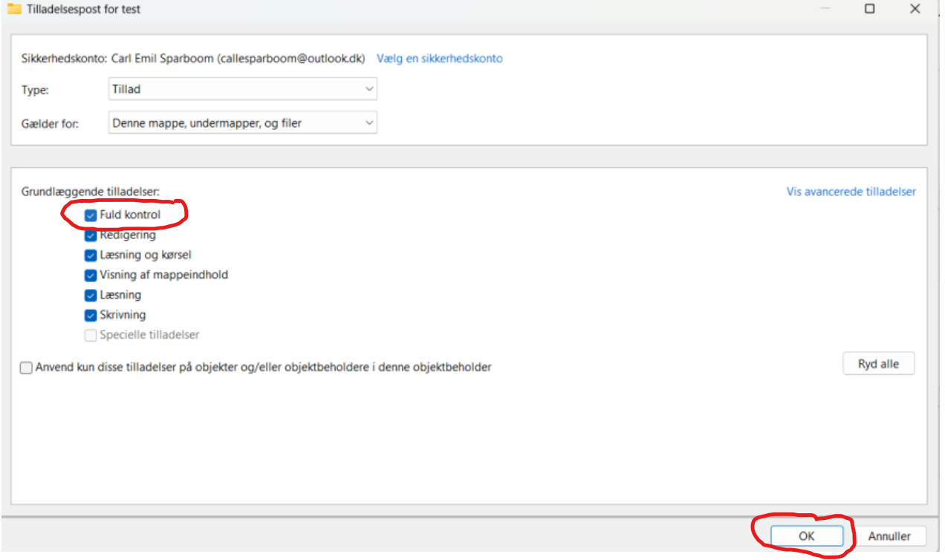945x560 pixels.
Task: Open the Vælg en sikkerhedskonto link
Action: pyautogui.click(x=440, y=59)
